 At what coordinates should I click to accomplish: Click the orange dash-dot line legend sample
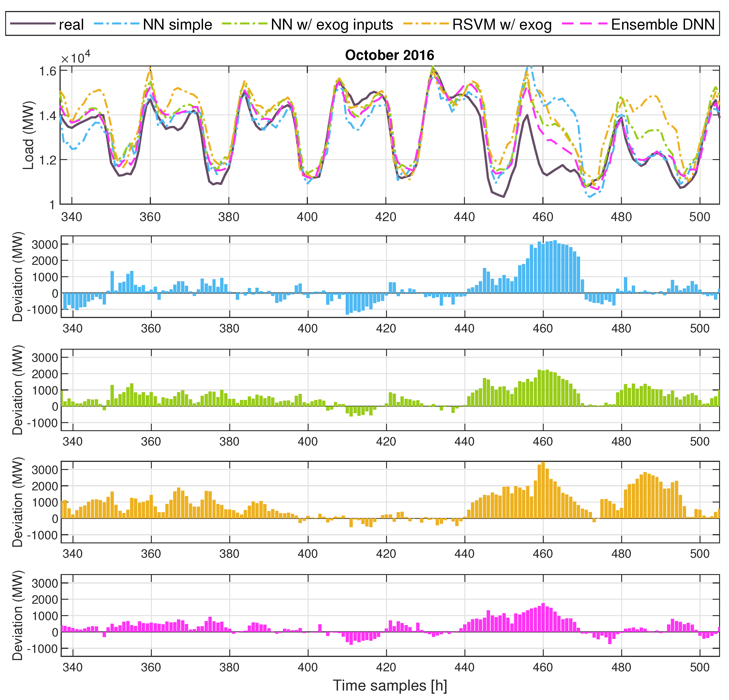[x=426, y=24]
